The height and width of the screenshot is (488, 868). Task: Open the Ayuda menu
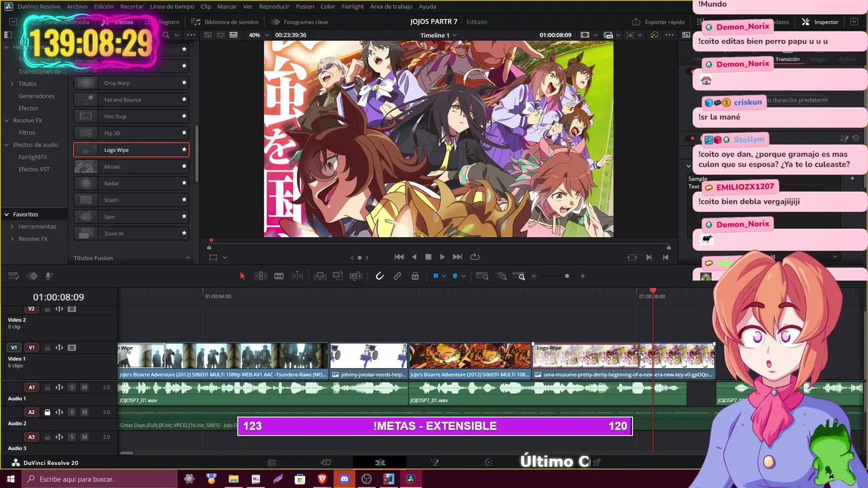pos(427,6)
